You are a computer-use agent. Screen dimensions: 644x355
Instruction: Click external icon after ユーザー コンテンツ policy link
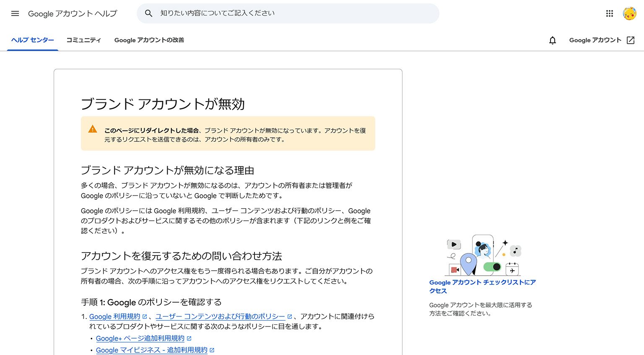[x=289, y=317]
